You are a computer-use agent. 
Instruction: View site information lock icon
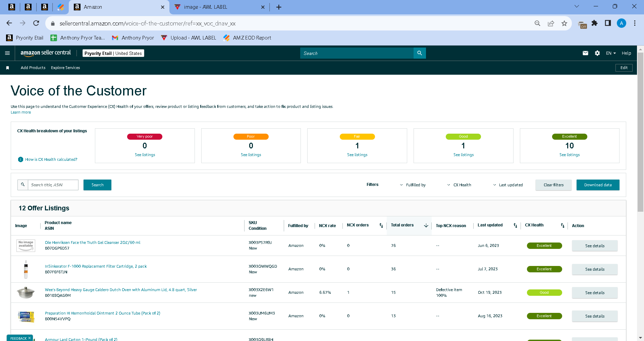click(x=53, y=23)
